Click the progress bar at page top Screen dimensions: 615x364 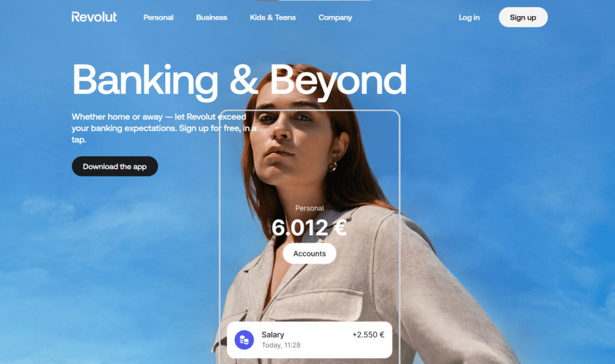click(314, 1)
